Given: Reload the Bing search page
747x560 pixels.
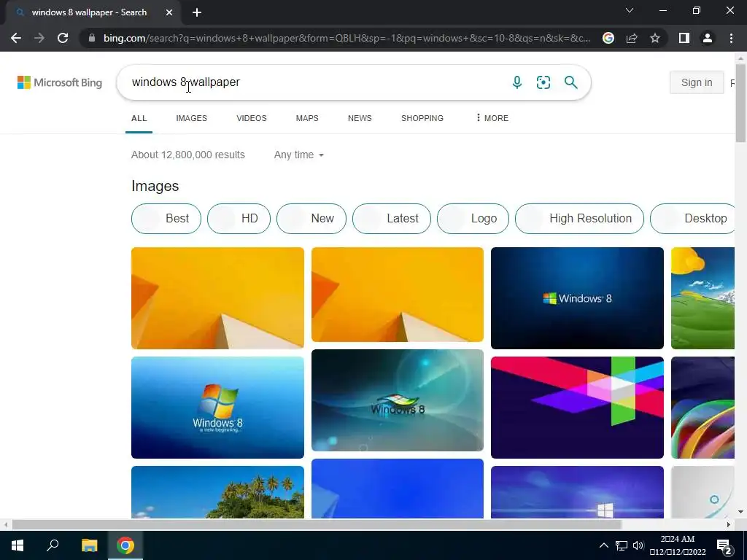Looking at the screenshot, I should click(63, 38).
